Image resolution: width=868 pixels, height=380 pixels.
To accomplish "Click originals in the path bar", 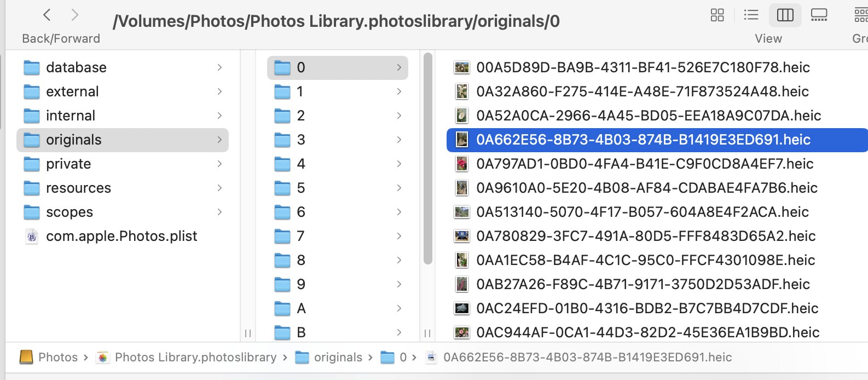I will (x=328, y=358).
